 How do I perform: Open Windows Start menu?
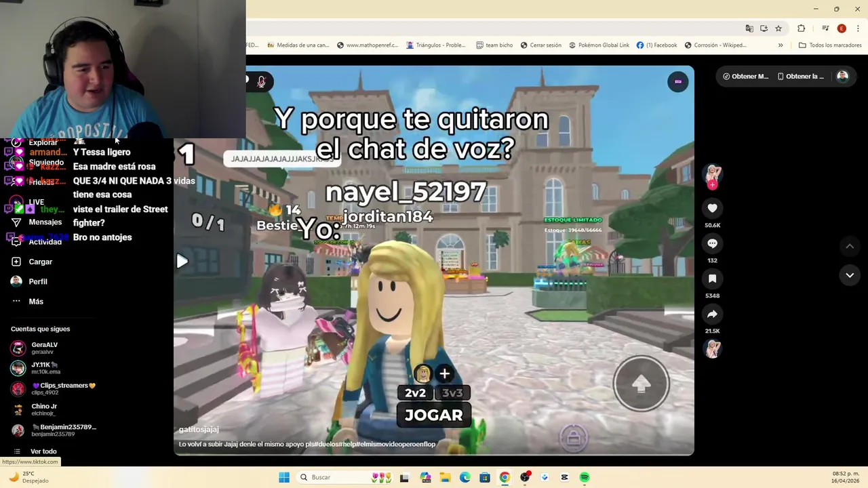[284, 477]
